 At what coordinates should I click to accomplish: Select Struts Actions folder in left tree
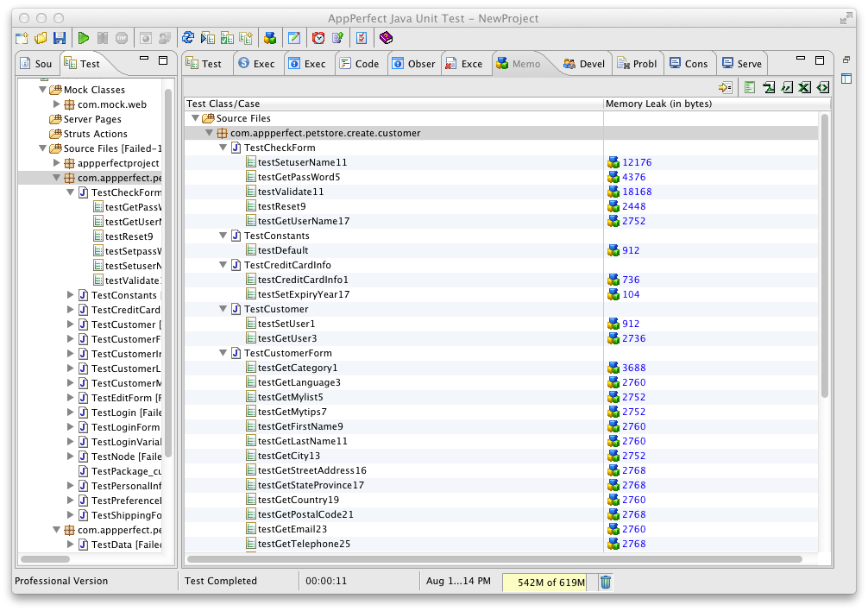point(95,134)
